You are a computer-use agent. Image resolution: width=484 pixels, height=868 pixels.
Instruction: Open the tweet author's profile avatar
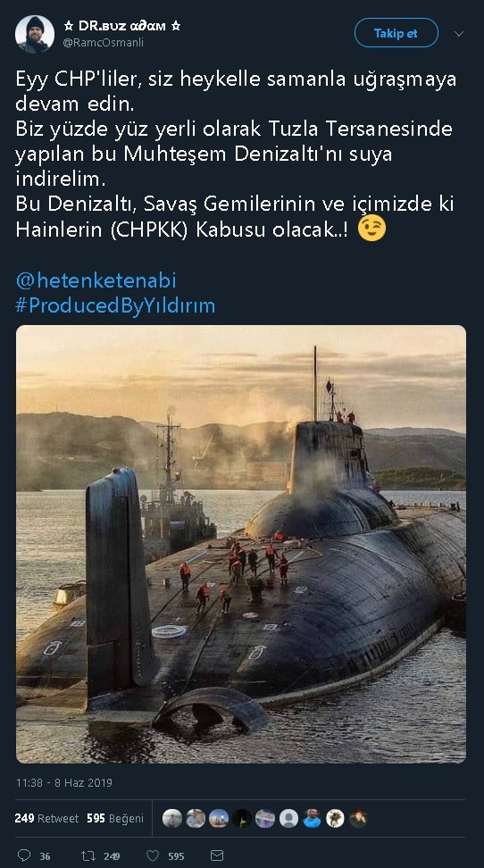(x=34, y=34)
